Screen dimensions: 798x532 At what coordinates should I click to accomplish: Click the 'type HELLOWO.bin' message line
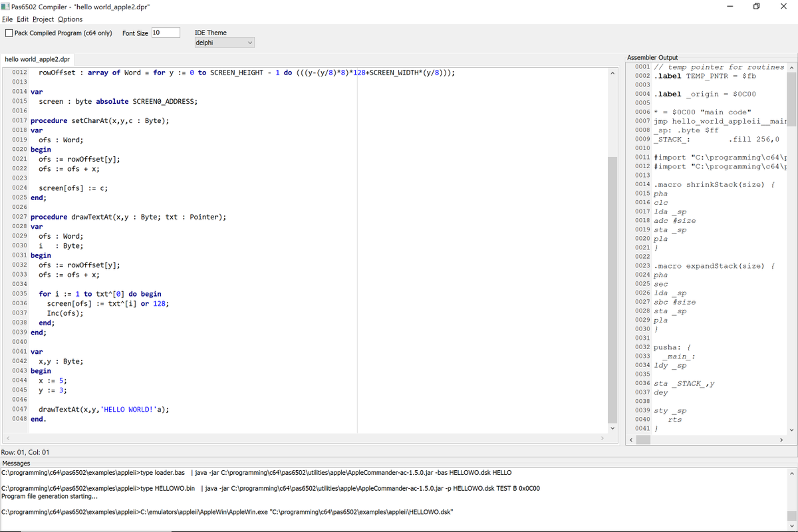pos(271,488)
